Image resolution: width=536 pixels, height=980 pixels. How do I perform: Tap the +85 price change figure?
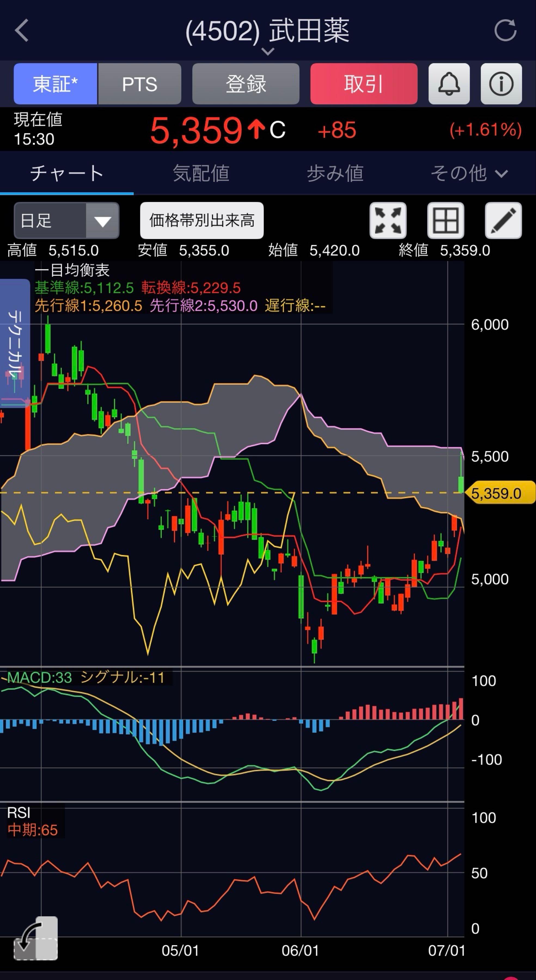click(x=337, y=130)
